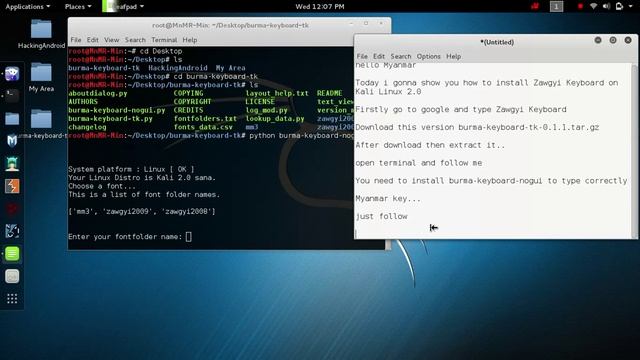Image resolution: width=640 pixels, height=360 pixels.
Task: Open the Places menu
Action: click(x=78, y=7)
